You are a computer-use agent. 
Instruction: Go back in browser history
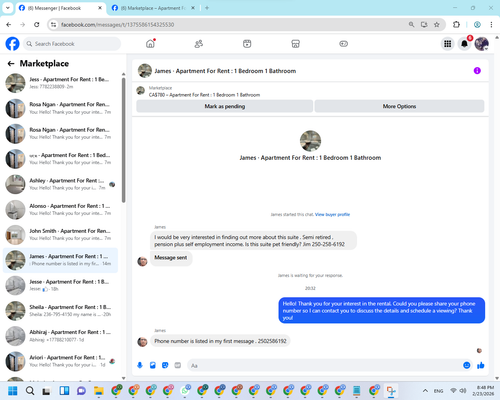tap(9, 24)
